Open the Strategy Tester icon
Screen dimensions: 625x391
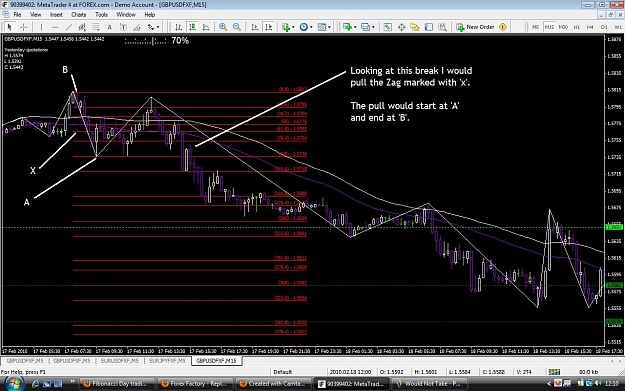(x=442, y=27)
